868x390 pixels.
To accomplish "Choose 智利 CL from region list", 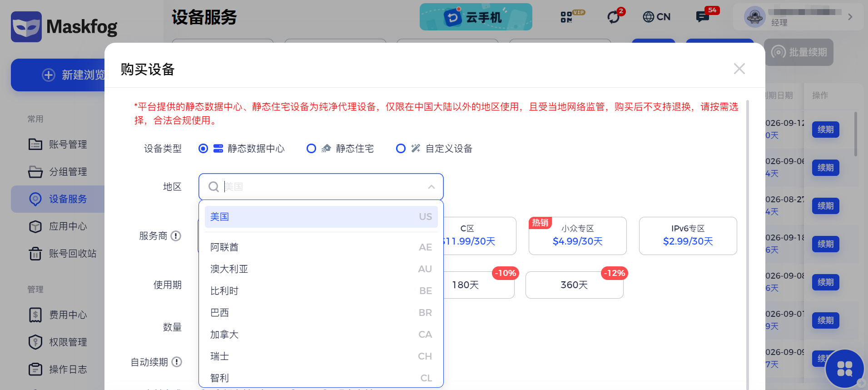I will tap(321, 378).
